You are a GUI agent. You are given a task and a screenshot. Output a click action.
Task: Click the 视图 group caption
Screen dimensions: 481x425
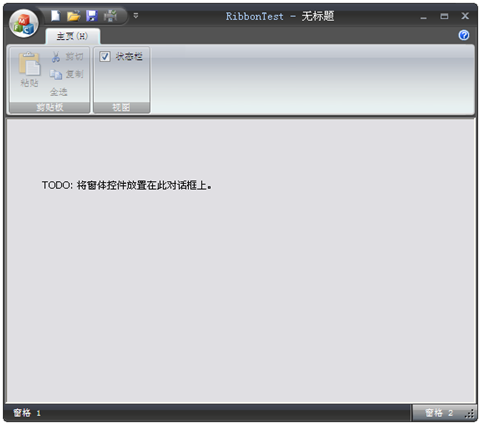(x=121, y=107)
